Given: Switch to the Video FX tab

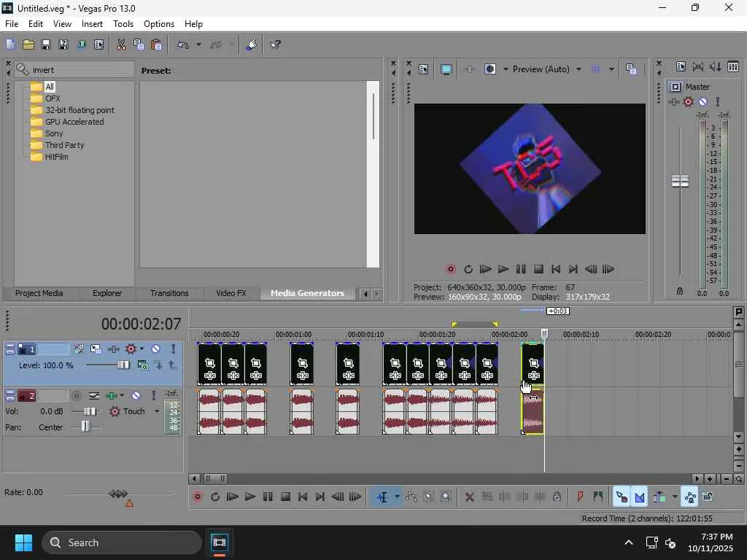Looking at the screenshot, I should (231, 293).
